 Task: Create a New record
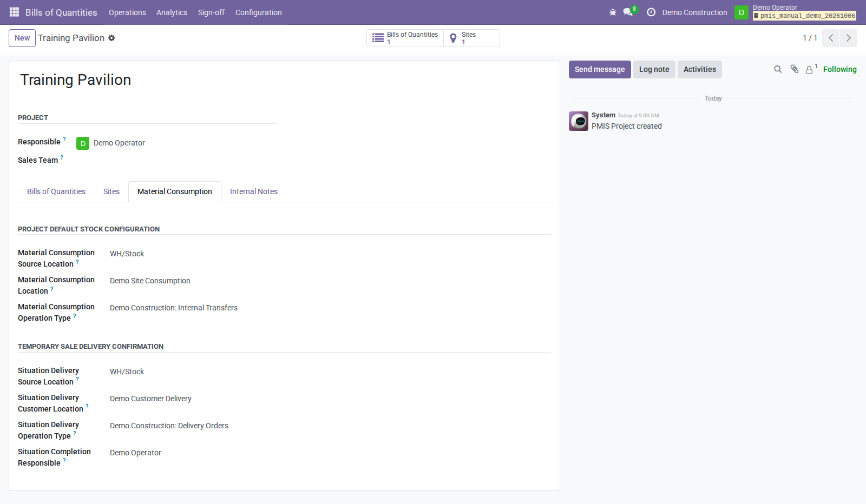tap(22, 38)
